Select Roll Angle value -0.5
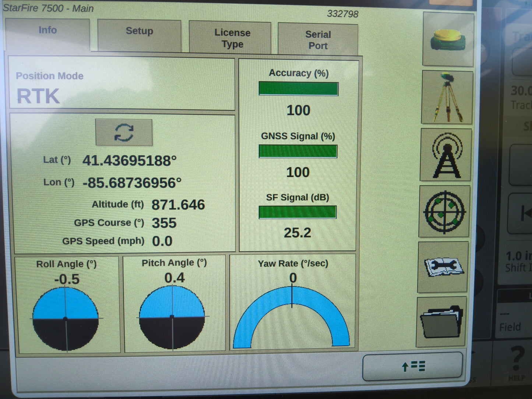This screenshot has width=532, height=399. click(x=67, y=279)
